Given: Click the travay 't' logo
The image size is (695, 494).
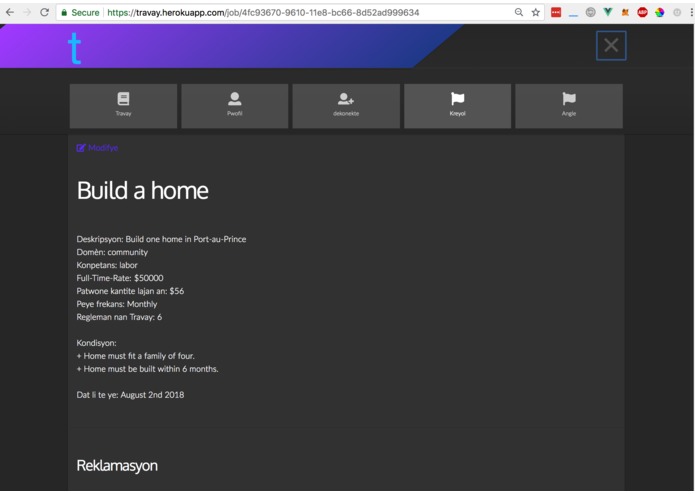Looking at the screenshot, I should (x=74, y=48).
